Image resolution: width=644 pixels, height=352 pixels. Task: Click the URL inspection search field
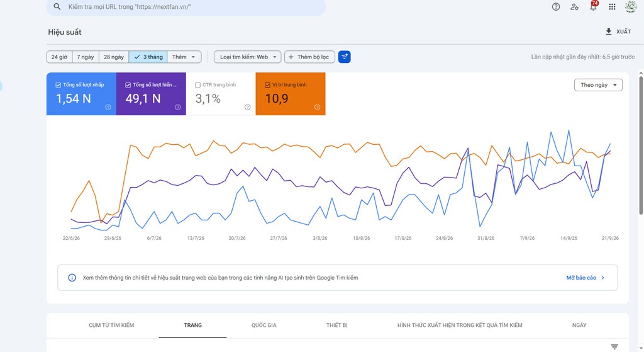pos(186,7)
